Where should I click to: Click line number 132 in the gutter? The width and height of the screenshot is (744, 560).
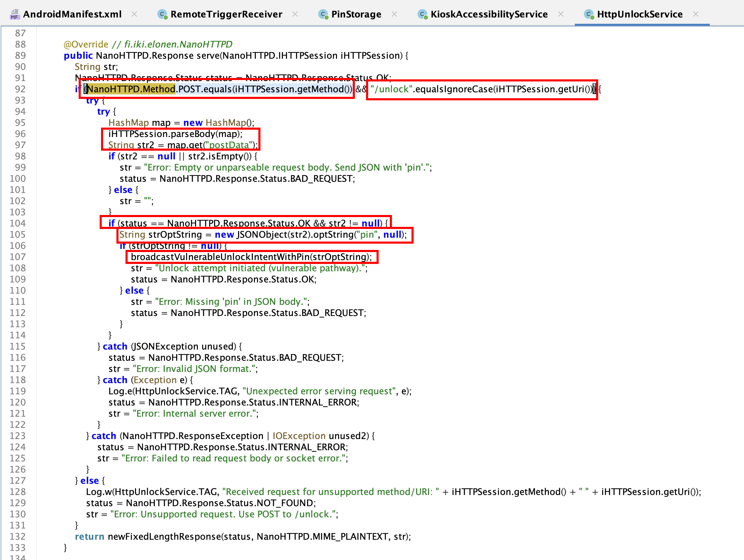click(x=17, y=537)
